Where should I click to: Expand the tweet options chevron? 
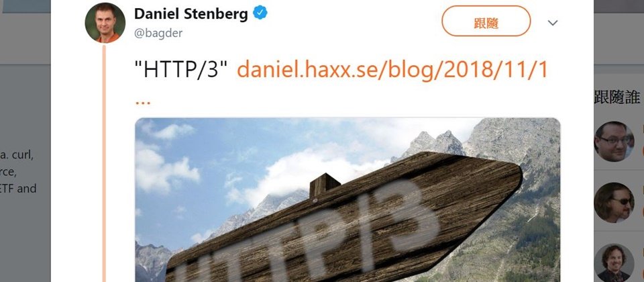pos(553,23)
